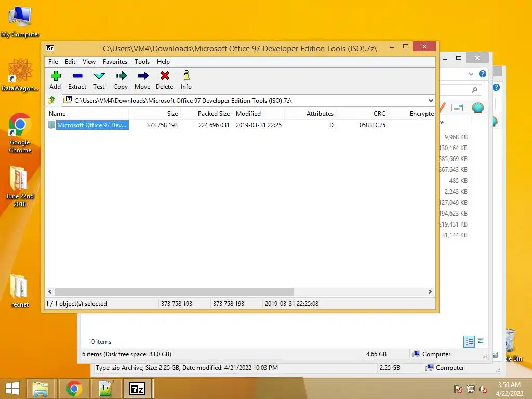Click the horizontal scrollbar thumb
The width and height of the screenshot is (532, 399).
[x=174, y=291]
